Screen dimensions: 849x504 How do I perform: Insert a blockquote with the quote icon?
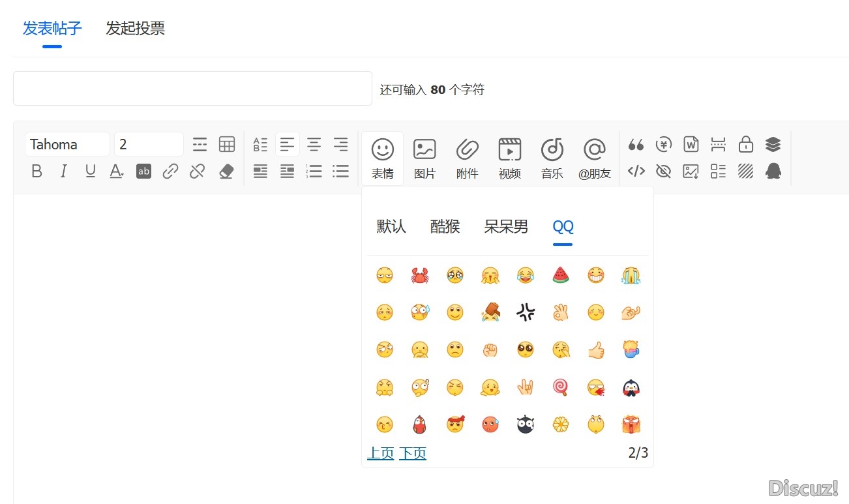(x=636, y=144)
